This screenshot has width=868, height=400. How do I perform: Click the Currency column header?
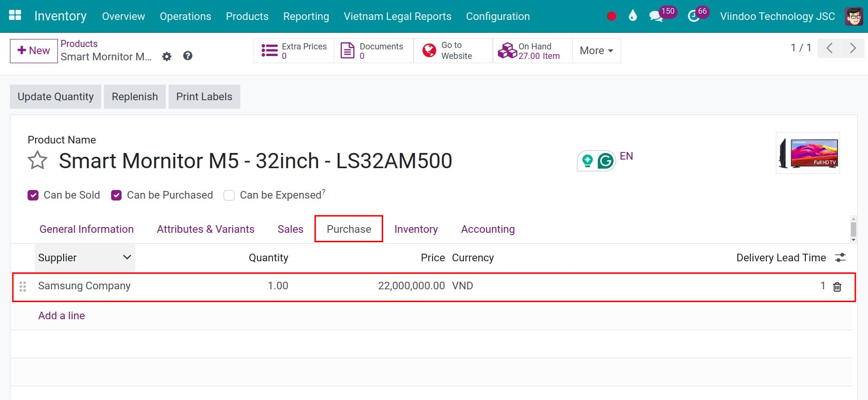pos(473,257)
